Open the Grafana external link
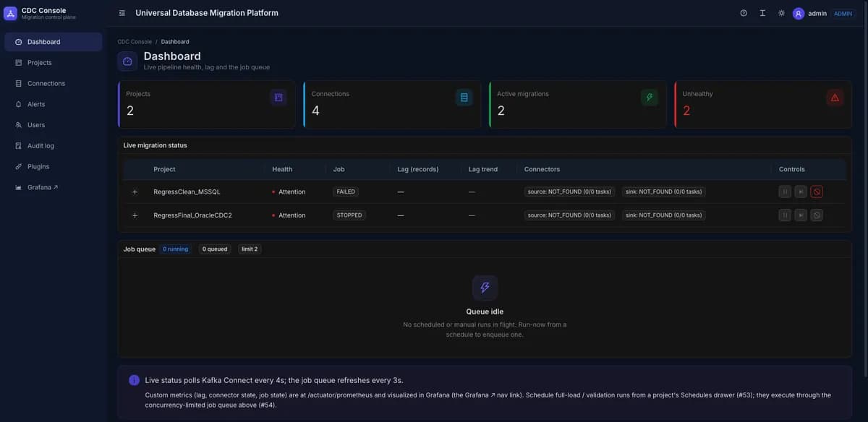The width and height of the screenshot is (868, 422). click(x=54, y=187)
